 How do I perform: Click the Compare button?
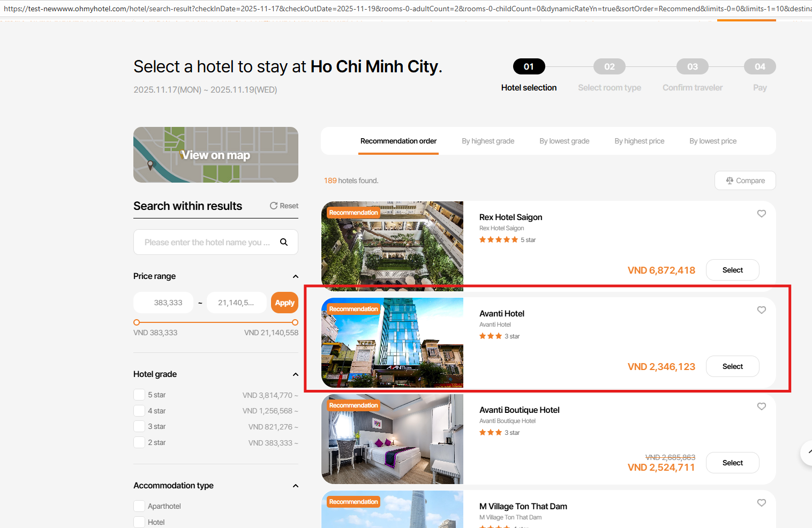pyautogui.click(x=745, y=180)
